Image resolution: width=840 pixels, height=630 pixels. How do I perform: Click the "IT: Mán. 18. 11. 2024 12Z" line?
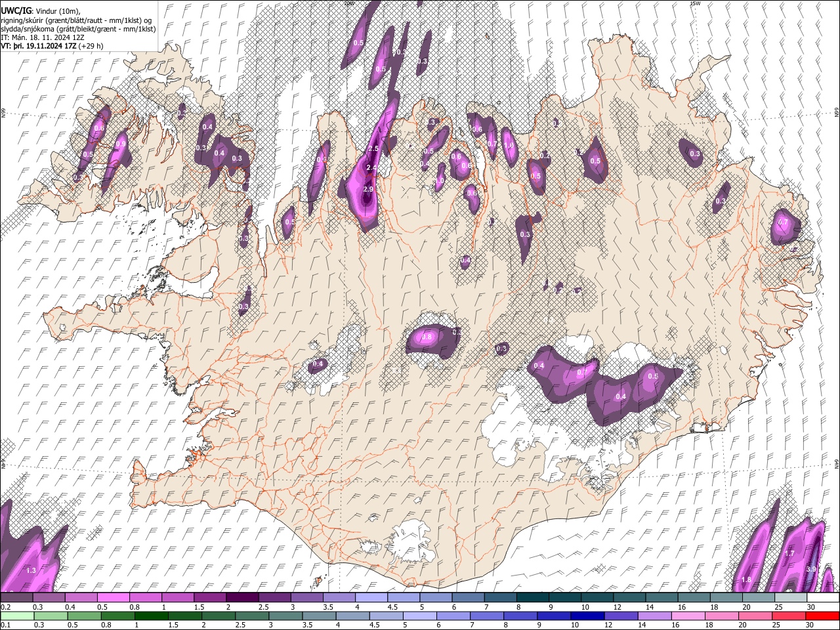42,37
